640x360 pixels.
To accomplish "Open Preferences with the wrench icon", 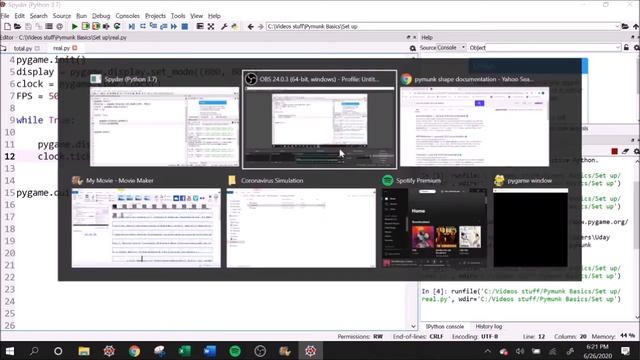I will (224, 27).
